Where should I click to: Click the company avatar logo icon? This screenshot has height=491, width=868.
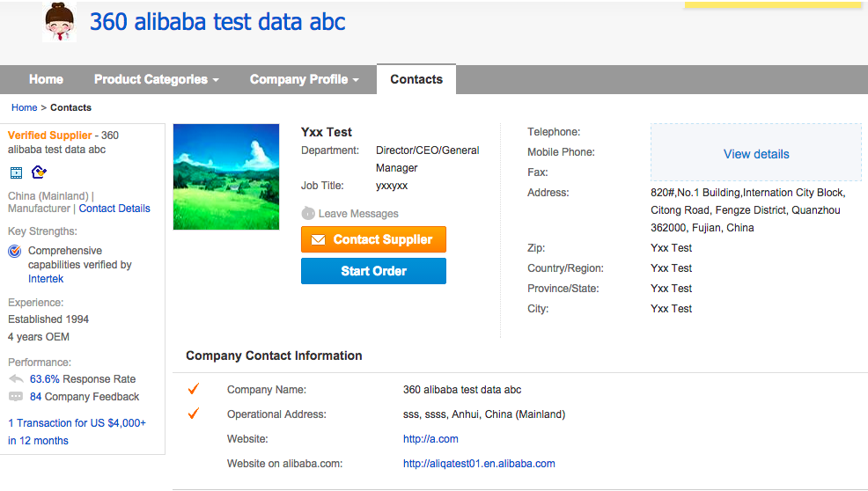[59, 22]
